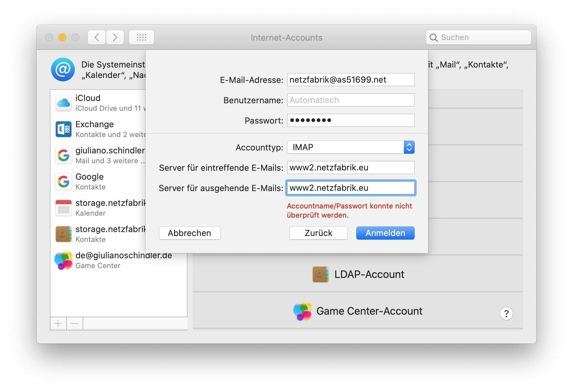Open the Accounttyp IMAP dropdown
The image size is (573, 392).
[408, 147]
